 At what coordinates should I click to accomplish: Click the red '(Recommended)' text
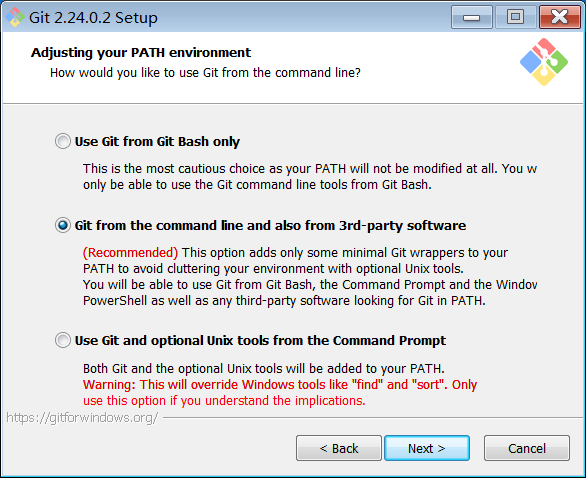[130, 253]
